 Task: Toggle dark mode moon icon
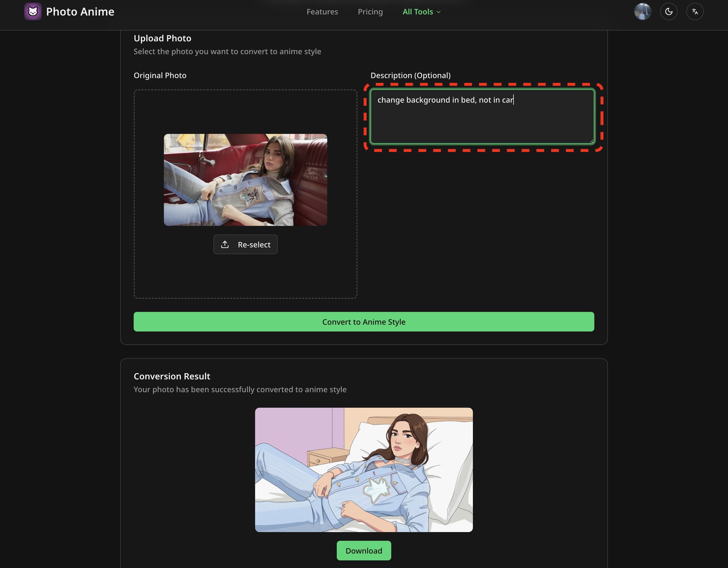(x=669, y=12)
